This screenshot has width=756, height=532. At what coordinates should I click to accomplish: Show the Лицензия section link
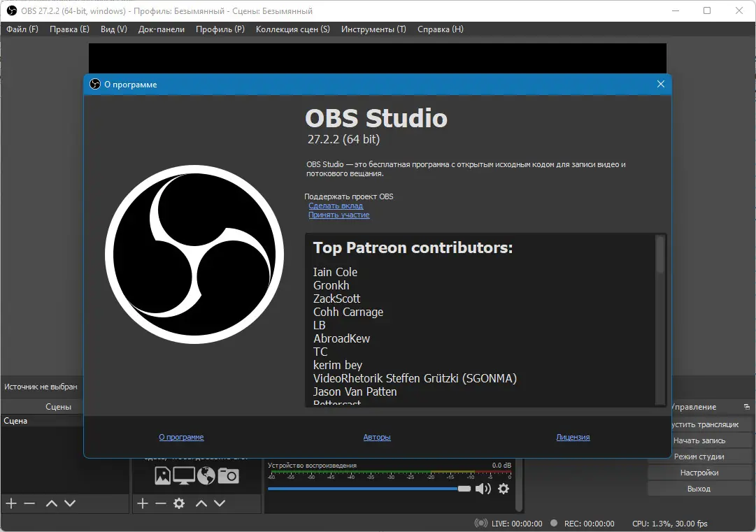[x=573, y=437]
